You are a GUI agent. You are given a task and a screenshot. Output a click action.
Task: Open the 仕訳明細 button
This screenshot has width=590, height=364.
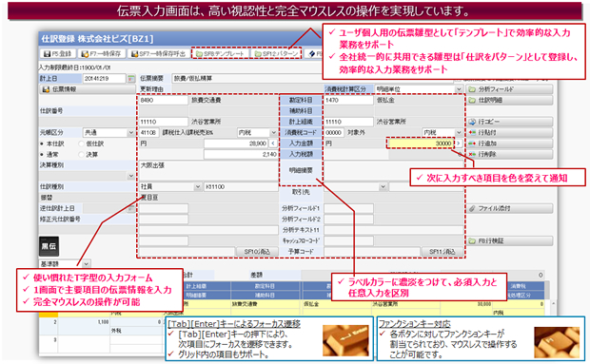(x=509, y=101)
